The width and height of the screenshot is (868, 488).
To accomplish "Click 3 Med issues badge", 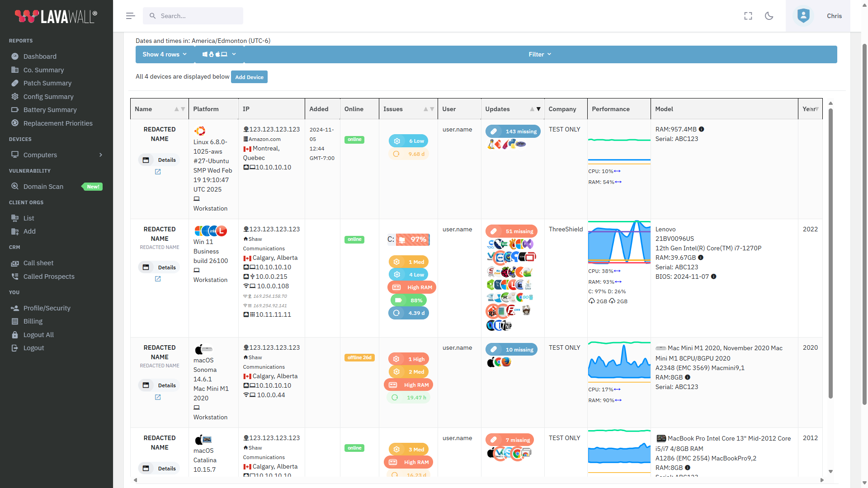I will 409,450.
